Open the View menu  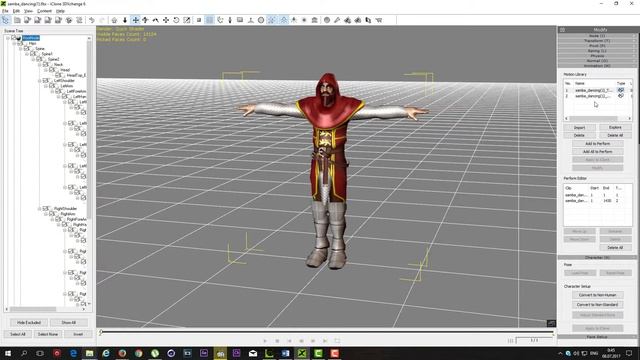29,11
